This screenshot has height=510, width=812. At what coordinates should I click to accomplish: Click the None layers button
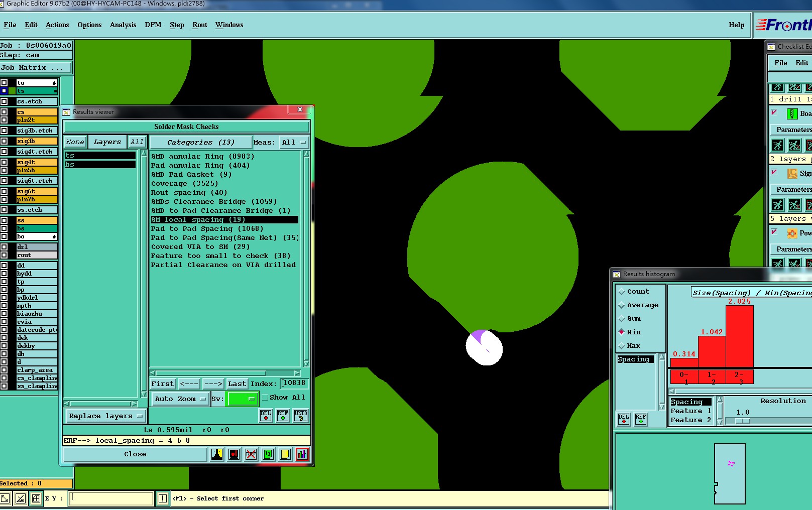point(75,142)
